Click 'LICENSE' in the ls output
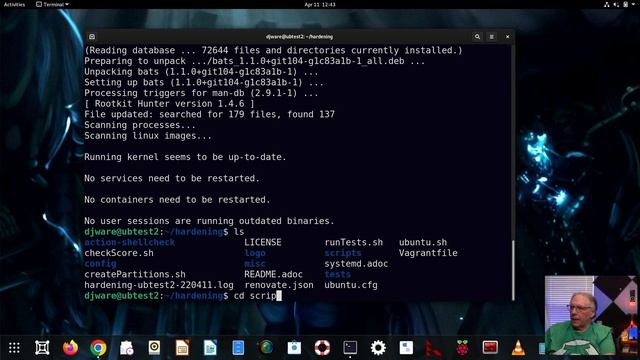The width and height of the screenshot is (640, 360). tap(263, 242)
